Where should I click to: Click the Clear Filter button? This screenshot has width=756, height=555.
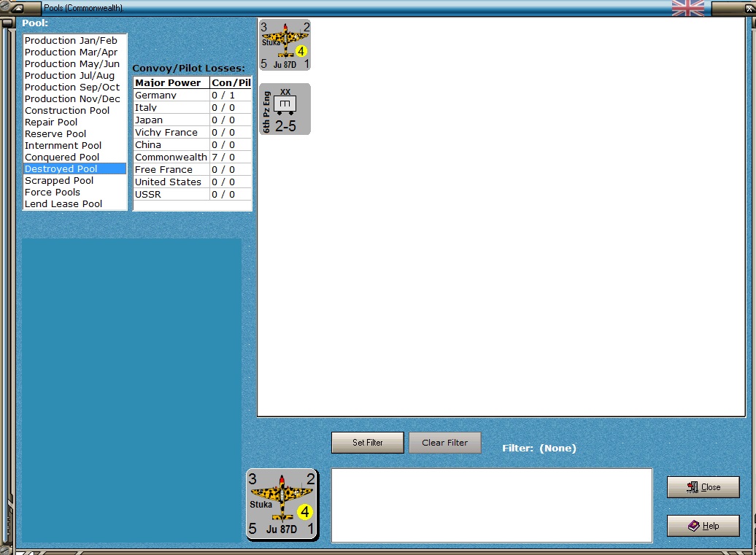pyautogui.click(x=445, y=442)
